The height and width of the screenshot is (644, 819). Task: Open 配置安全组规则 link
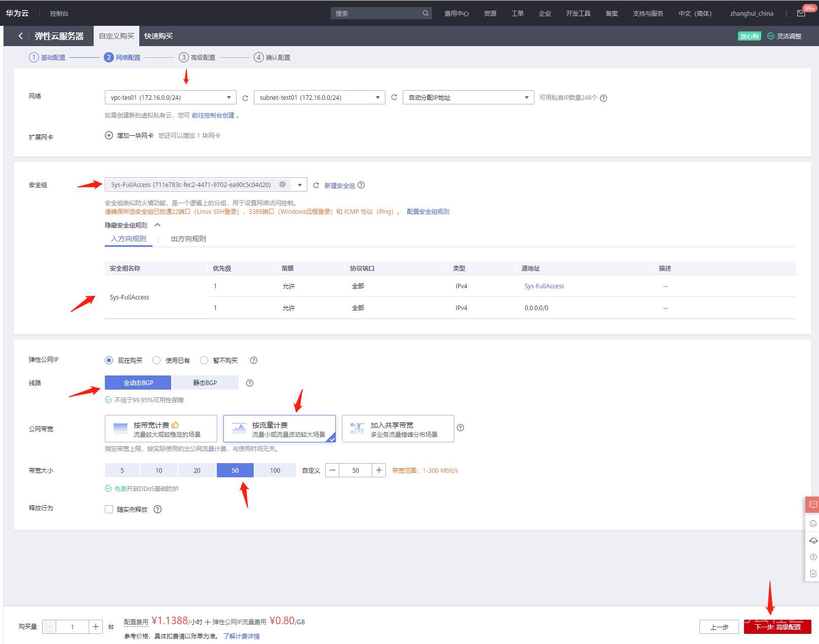pos(428,212)
